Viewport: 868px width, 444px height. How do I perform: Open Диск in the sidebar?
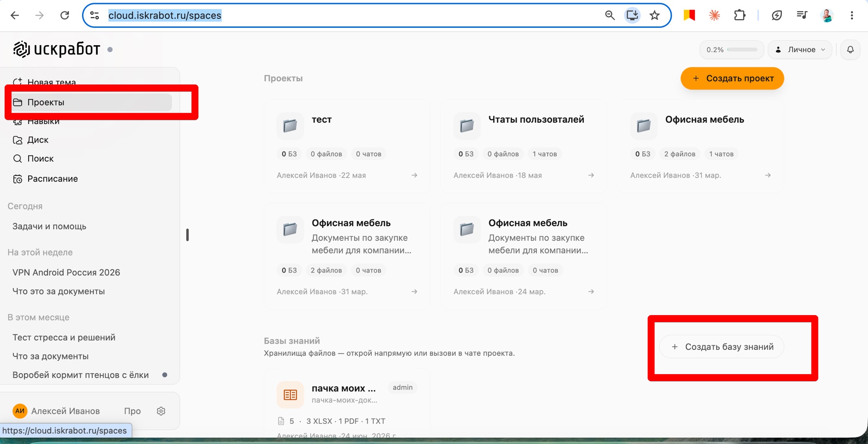click(38, 140)
